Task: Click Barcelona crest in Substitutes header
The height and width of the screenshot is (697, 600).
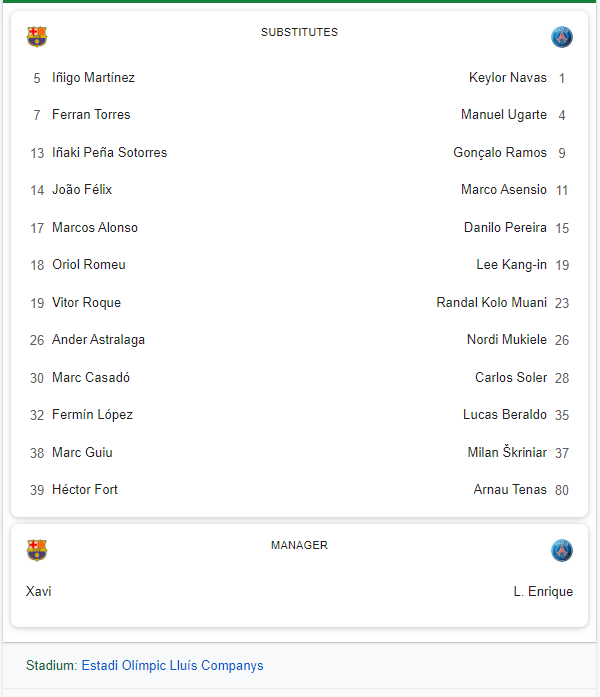Action: pyautogui.click(x=37, y=37)
